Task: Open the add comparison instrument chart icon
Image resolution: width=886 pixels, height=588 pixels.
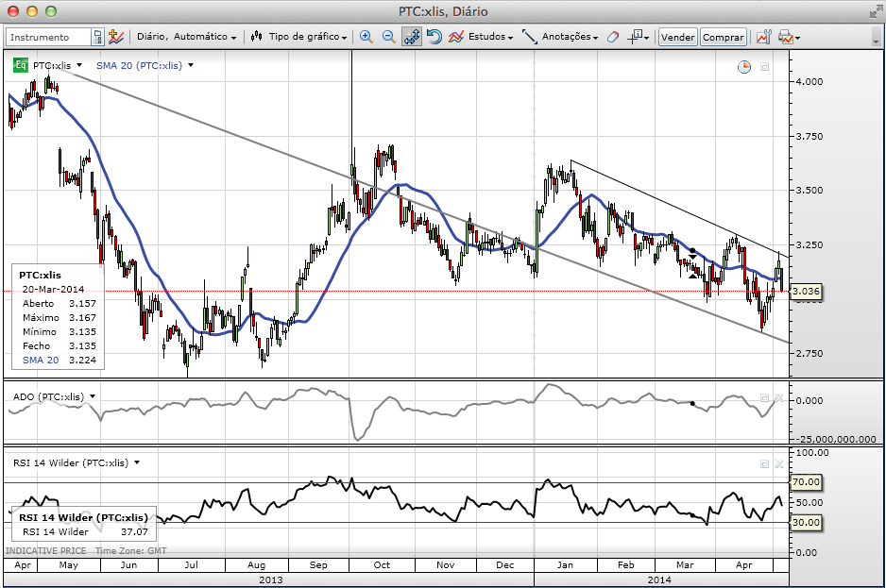Action: (x=117, y=37)
